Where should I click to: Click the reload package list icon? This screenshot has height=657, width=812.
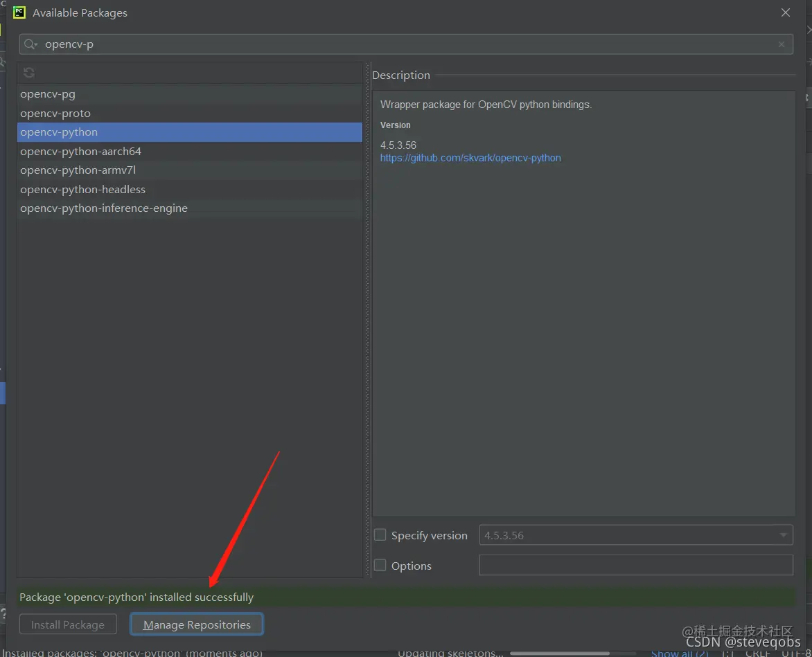pos(29,73)
